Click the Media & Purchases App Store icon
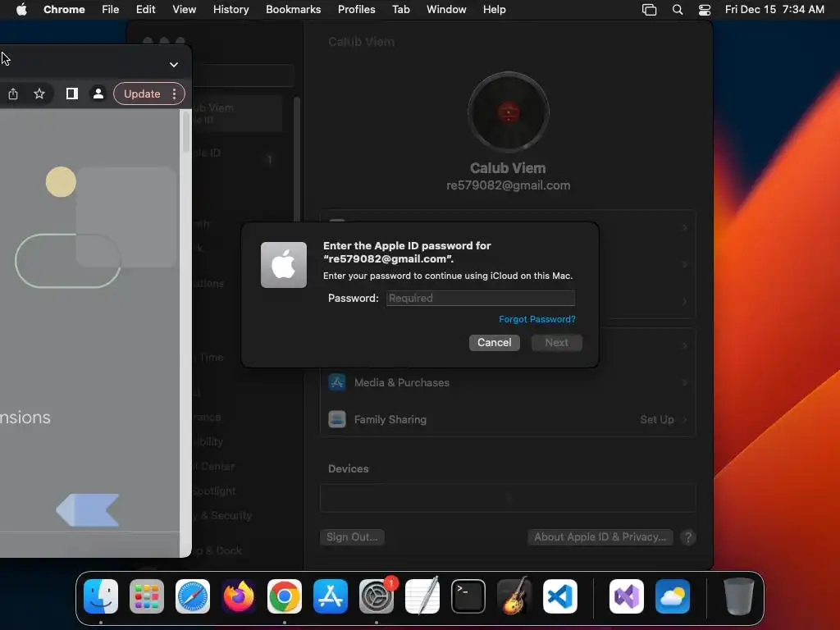 (x=337, y=382)
